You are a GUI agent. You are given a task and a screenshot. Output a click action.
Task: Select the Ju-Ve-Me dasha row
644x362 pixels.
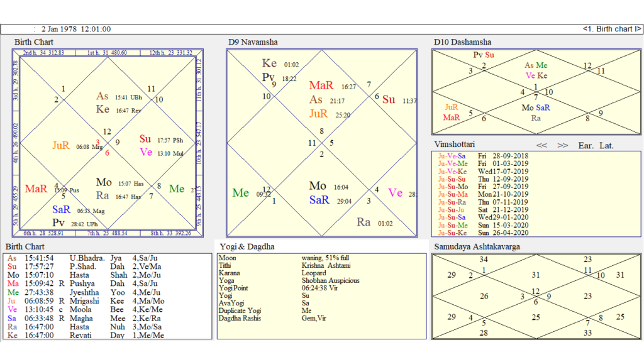pos(483,163)
